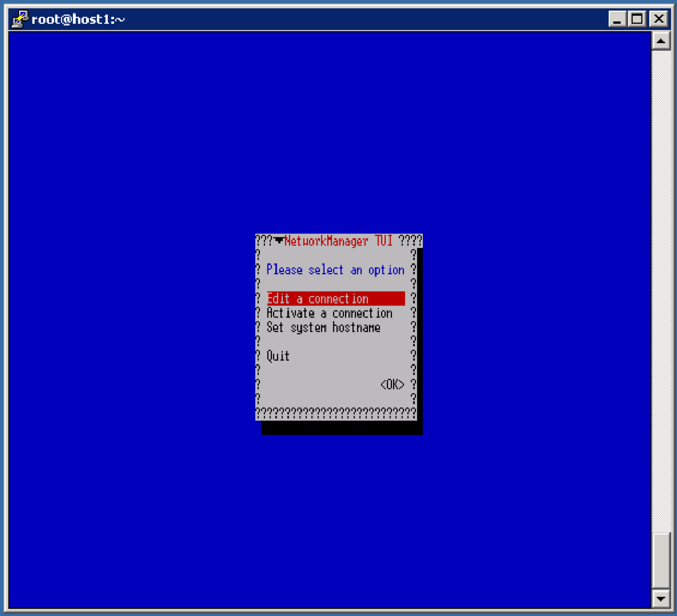Click the scrollbar down arrow
677x616 pixels.
pos(661,599)
